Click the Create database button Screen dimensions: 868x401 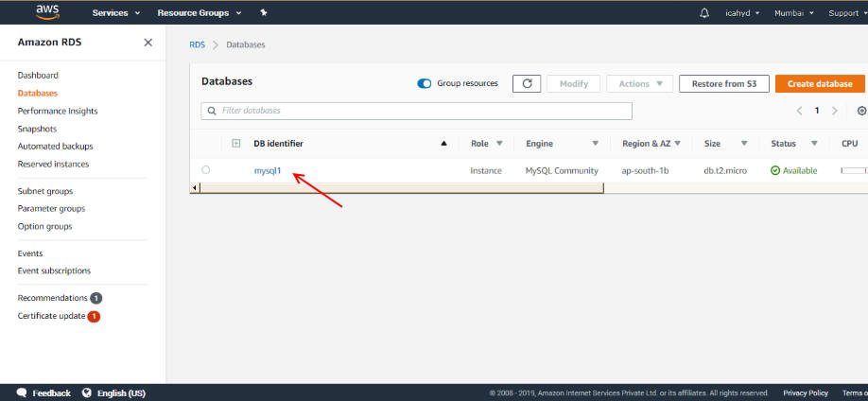pyautogui.click(x=820, y=83)
